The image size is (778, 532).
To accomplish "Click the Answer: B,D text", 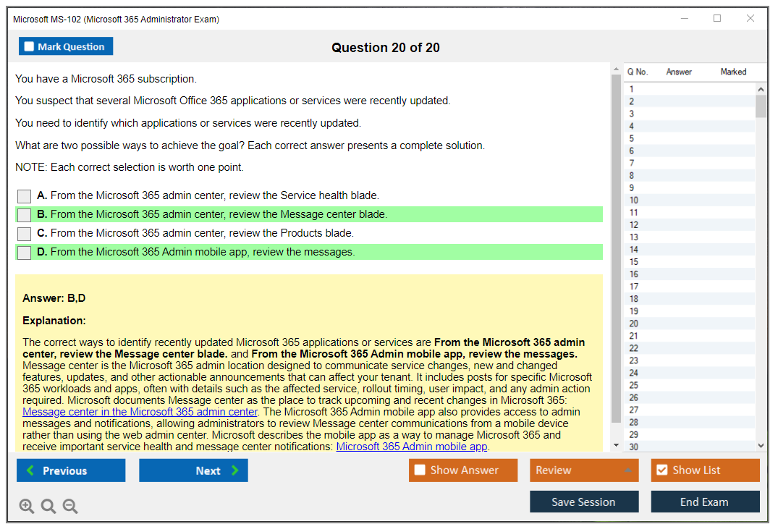I will 54,298.
